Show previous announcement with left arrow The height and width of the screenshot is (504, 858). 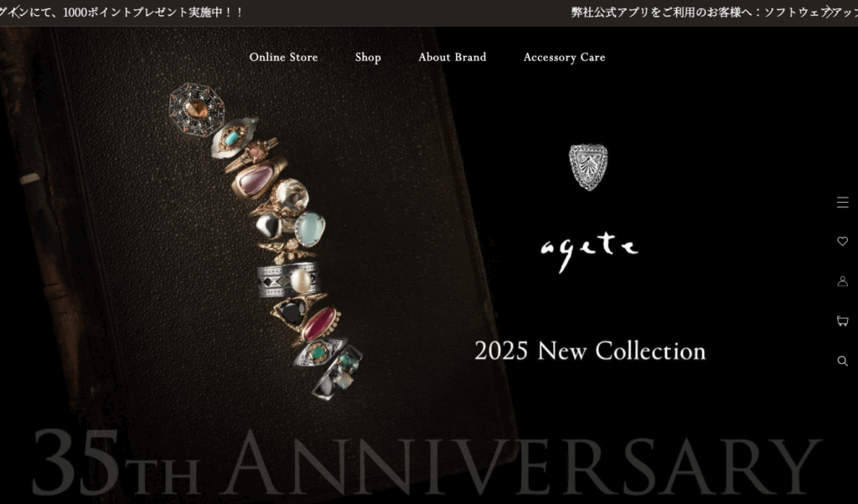click(x=17, y=12)
